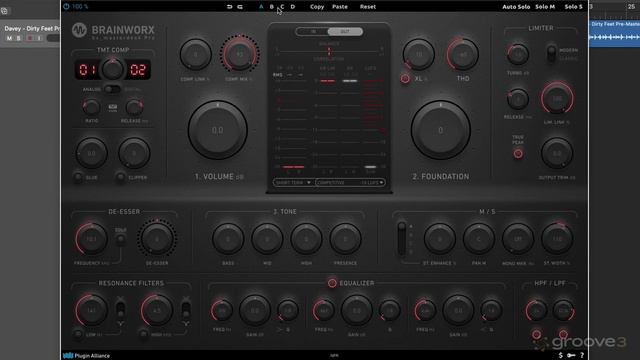Image resolution: width=640 pixels, height=360 pixels.
Task: Click the large 2. Foundation knob
Action: click(440, 130)
